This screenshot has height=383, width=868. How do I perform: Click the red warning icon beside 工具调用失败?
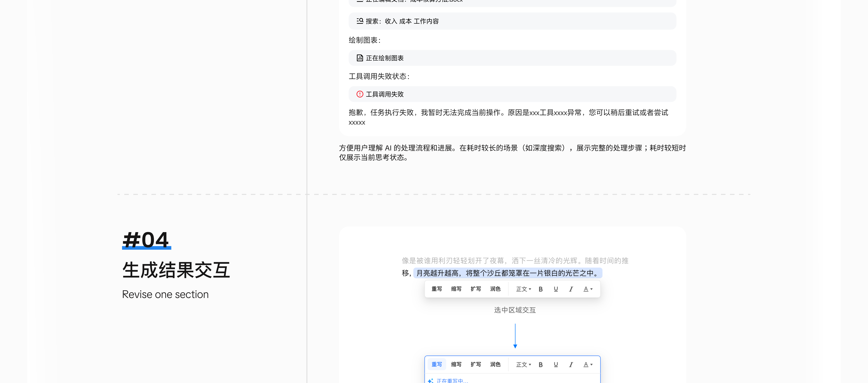[359, 94]
